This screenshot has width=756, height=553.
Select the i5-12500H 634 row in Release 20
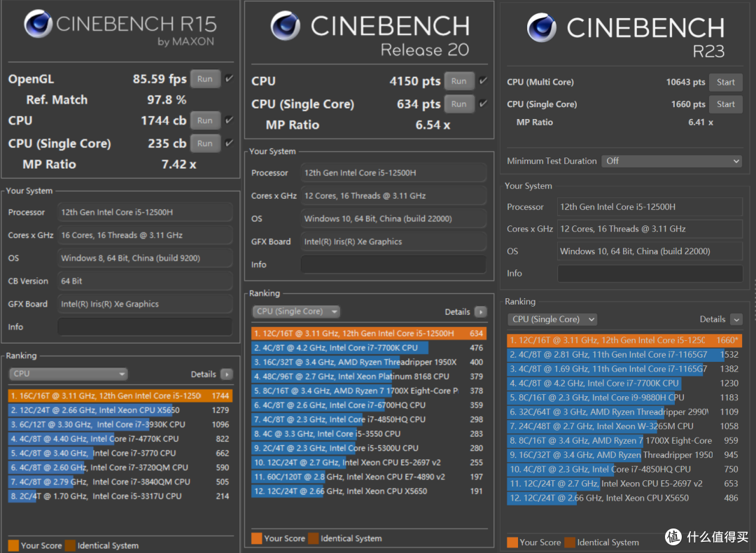click(x=369, y=333)
